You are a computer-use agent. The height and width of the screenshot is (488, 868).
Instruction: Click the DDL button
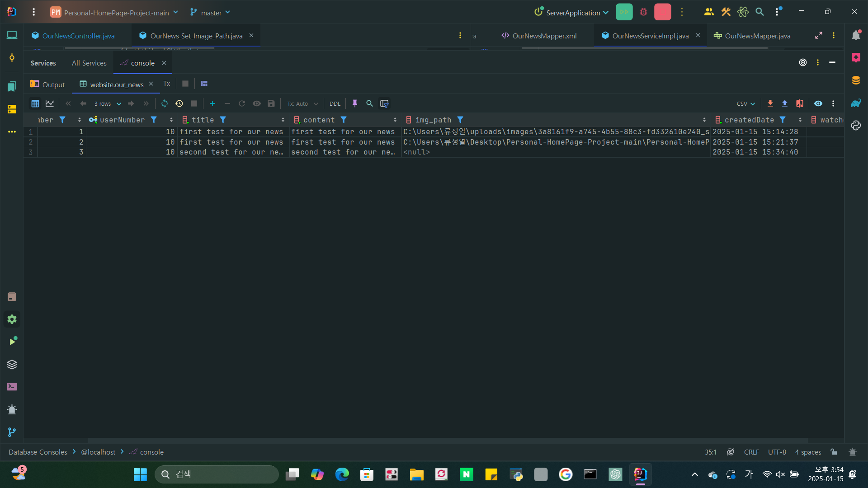point(335,103)
